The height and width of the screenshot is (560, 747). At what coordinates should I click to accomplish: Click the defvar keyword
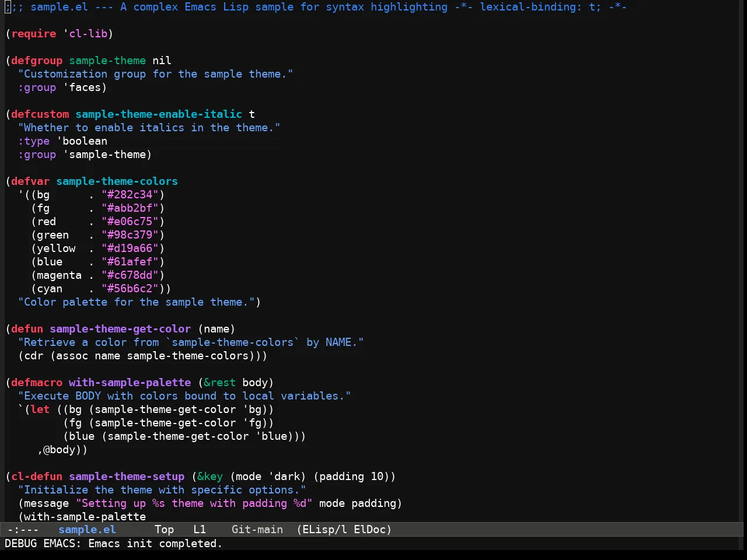point(30,181)
